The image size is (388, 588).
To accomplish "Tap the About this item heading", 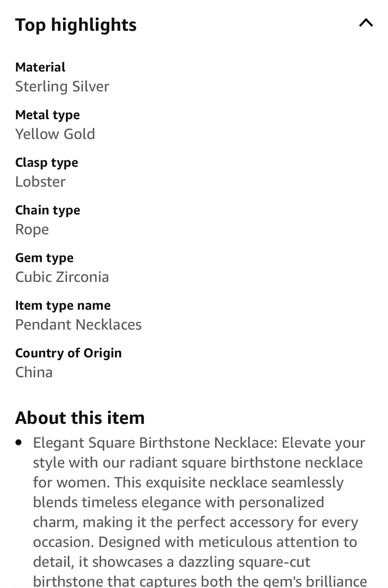I will coord(80,418).
